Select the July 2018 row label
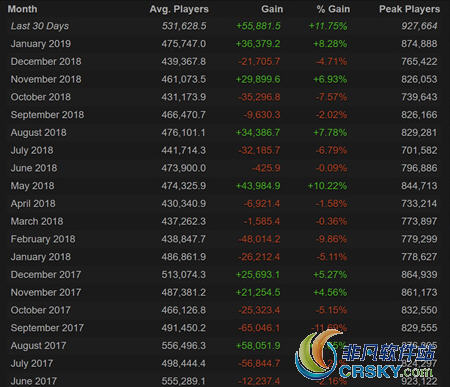 (32, 150)
